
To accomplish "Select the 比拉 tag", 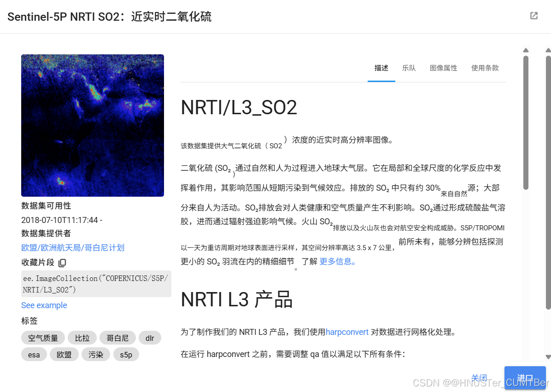I will 82,338.
